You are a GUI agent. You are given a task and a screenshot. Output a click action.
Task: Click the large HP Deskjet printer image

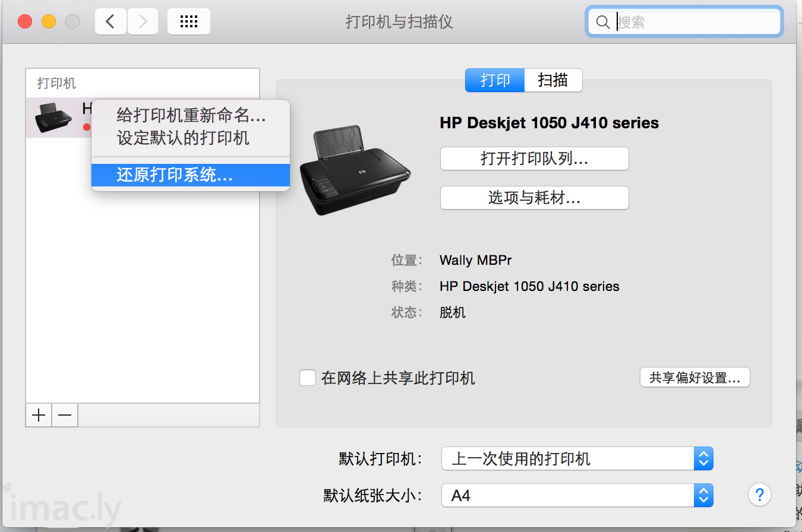tap(354, 170)
